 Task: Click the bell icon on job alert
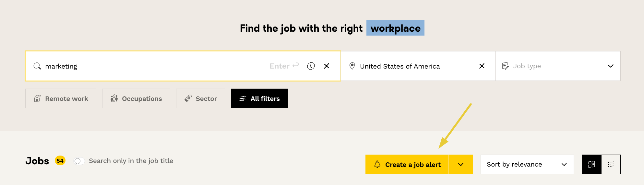pyautogui.click(x=377, y=164)
